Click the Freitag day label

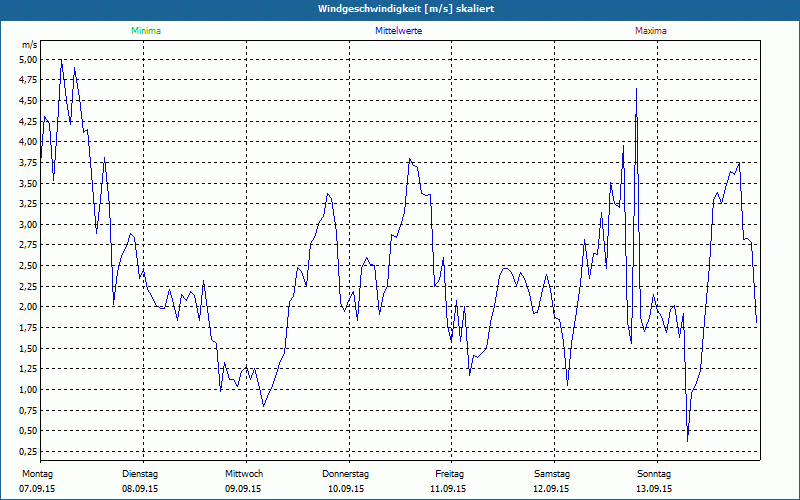[x=449, y=474]
